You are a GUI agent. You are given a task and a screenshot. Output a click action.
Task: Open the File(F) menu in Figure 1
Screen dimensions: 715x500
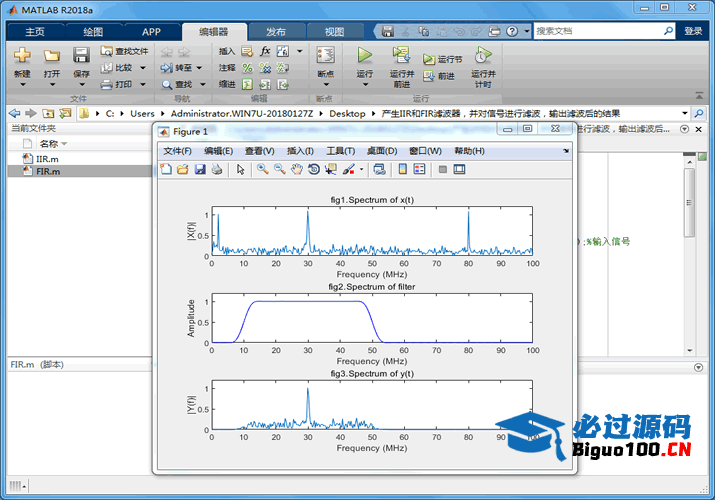tap(177, 151)
